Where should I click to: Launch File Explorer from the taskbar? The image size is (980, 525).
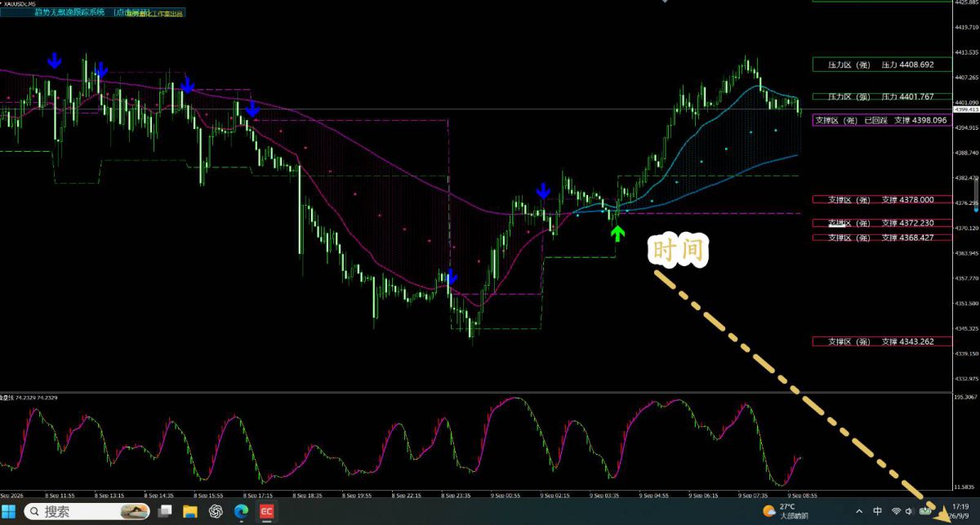point(190,511)
